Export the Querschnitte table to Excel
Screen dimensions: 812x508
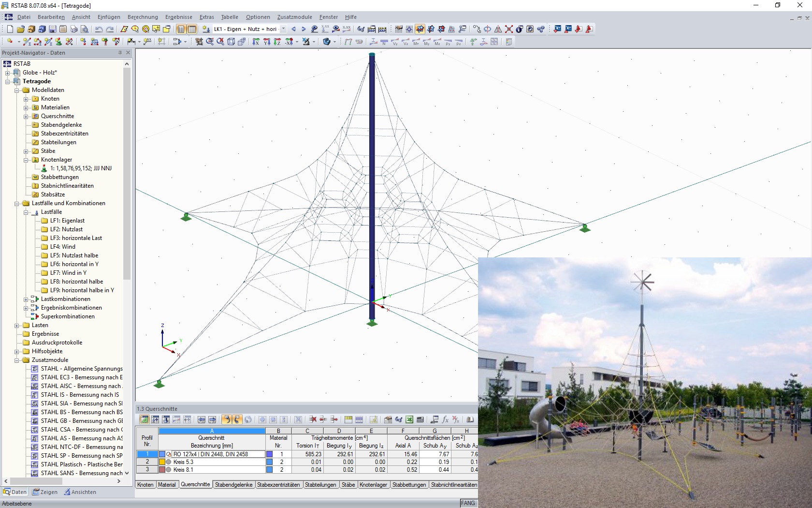pyautogui.click(x=409, y=419)
